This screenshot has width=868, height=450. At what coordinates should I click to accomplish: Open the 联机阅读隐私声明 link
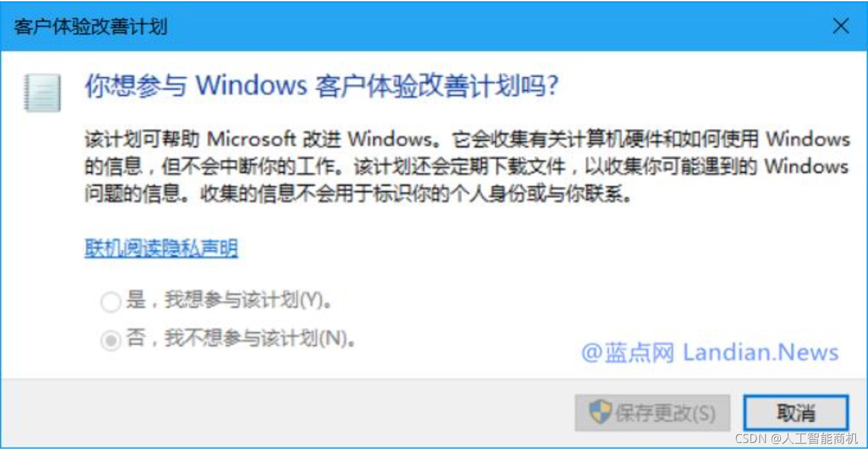pos(162,248)
